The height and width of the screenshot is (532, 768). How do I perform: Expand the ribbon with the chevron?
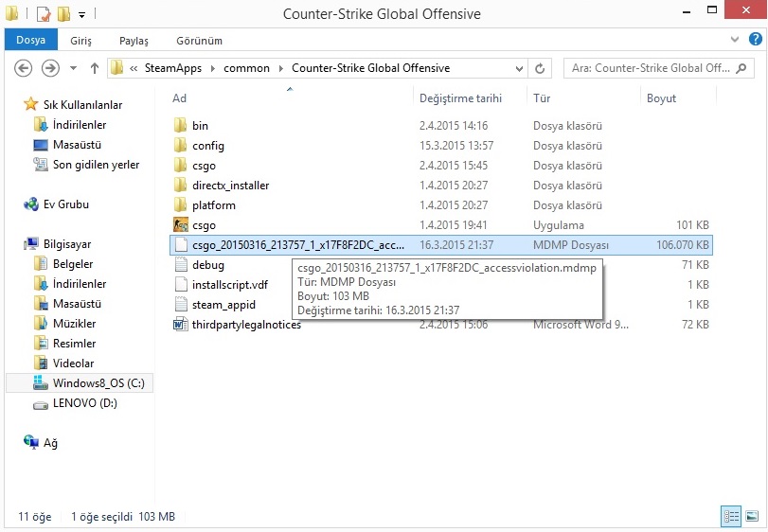[x=734, y=40]
